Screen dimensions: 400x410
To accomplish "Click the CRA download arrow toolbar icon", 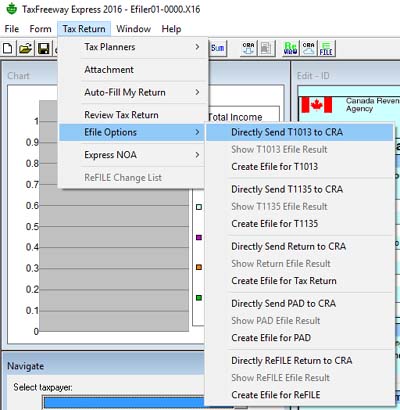I will point(248,48).
